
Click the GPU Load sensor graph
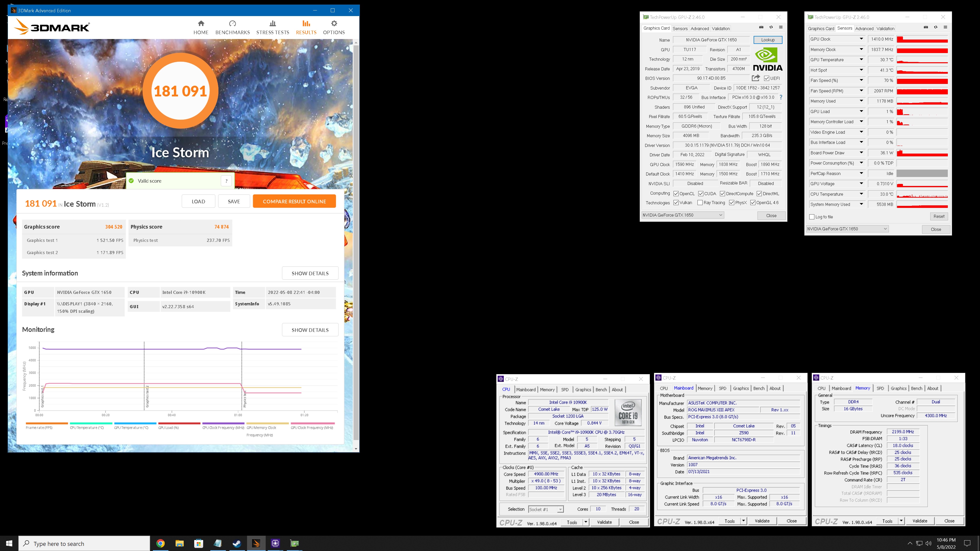point(922,111)
